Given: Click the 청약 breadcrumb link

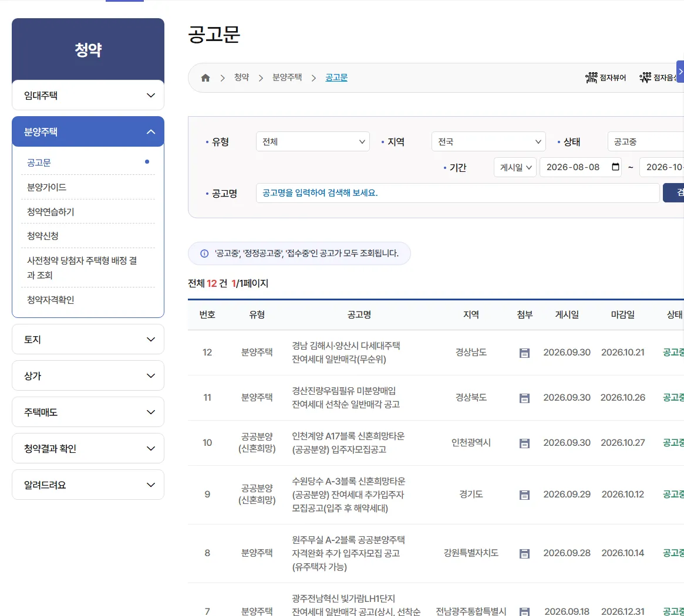Looking at the screenshot, I should click(x=242, y=77).
